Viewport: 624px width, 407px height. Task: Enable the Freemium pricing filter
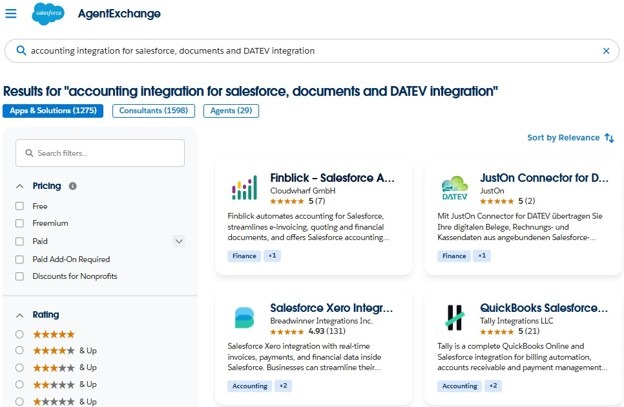(x=20, y=223)
